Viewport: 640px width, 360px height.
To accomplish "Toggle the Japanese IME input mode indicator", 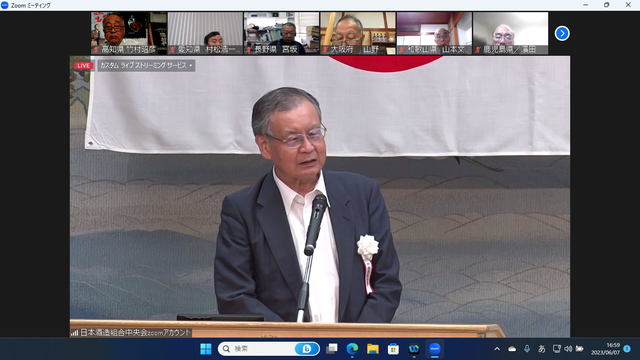I will click(542, 349).
